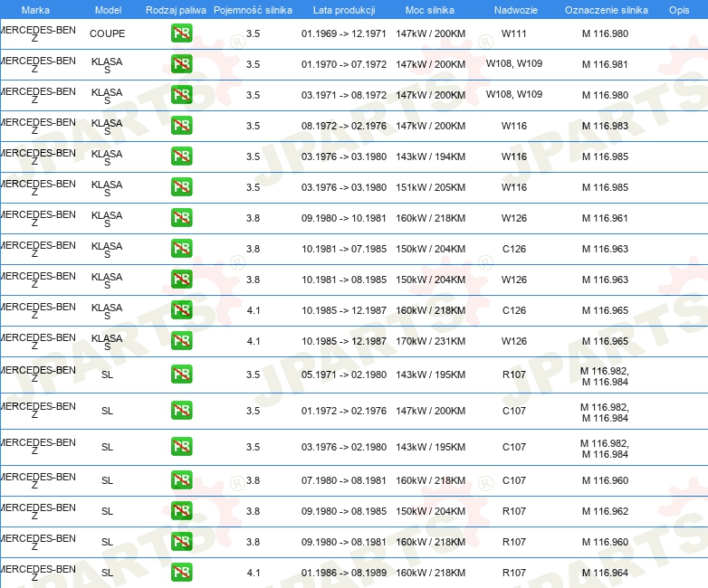Select the date range 05.1971 -> 02.1980

pos(344,375)
